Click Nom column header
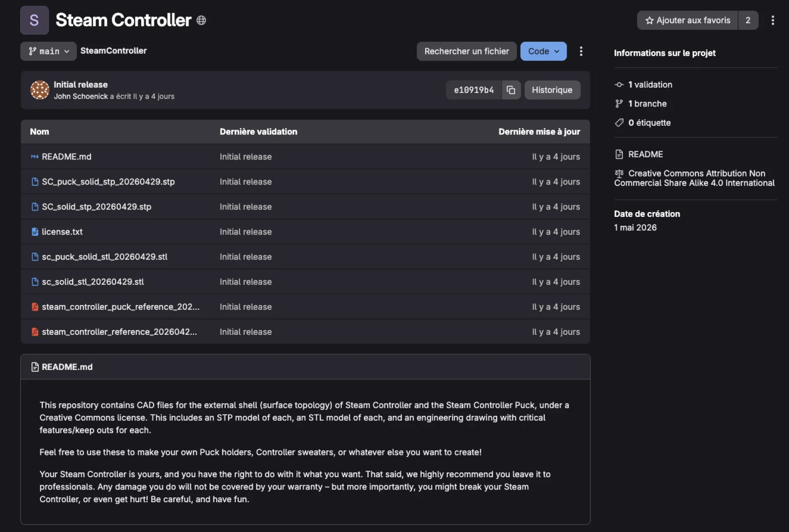The width and height of the screenshot is (789, 532). click(39, 131)
